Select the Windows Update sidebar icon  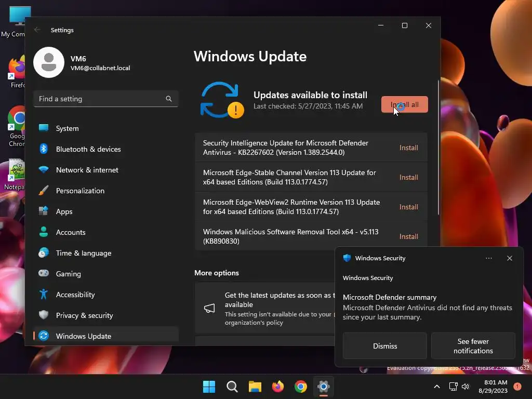click(44, 336)
